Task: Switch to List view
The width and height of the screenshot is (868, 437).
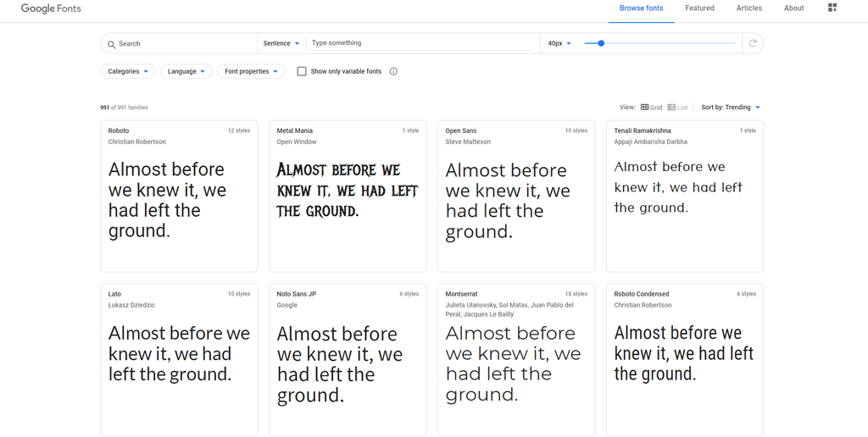Action: tap(677, 108)
